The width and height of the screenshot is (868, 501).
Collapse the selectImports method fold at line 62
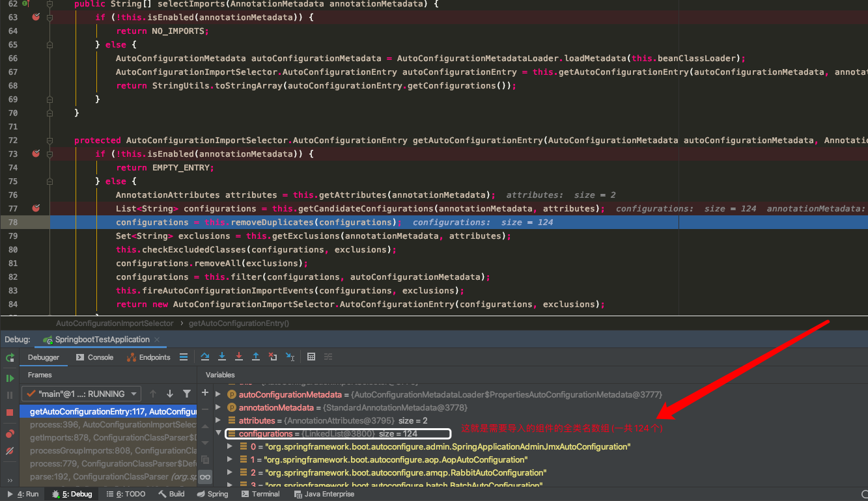[49, 3]
